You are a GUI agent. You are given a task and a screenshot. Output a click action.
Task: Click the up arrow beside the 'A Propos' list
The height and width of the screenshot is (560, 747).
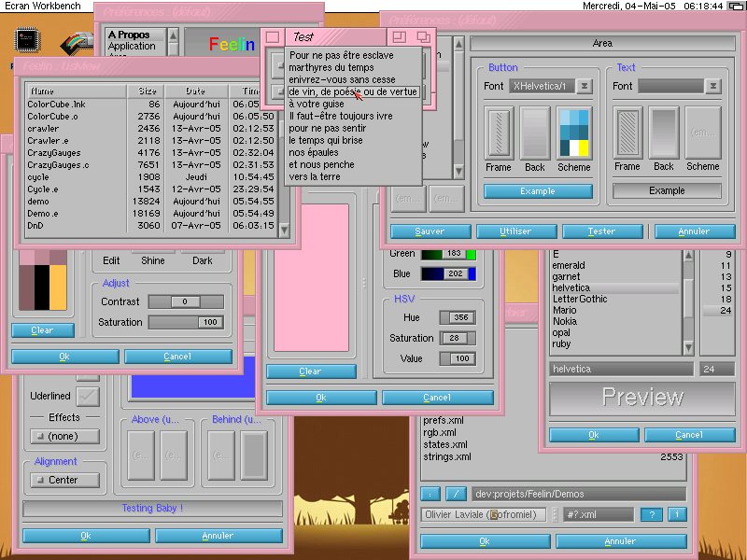pos(173,35)
